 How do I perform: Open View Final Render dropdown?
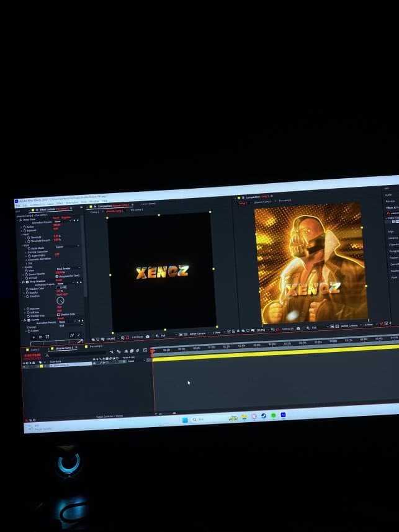point(68,269)
